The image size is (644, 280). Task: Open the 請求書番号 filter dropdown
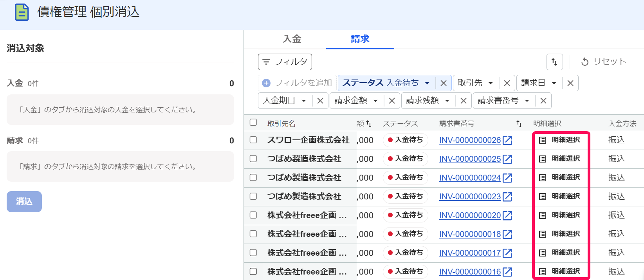click(503, 101)
